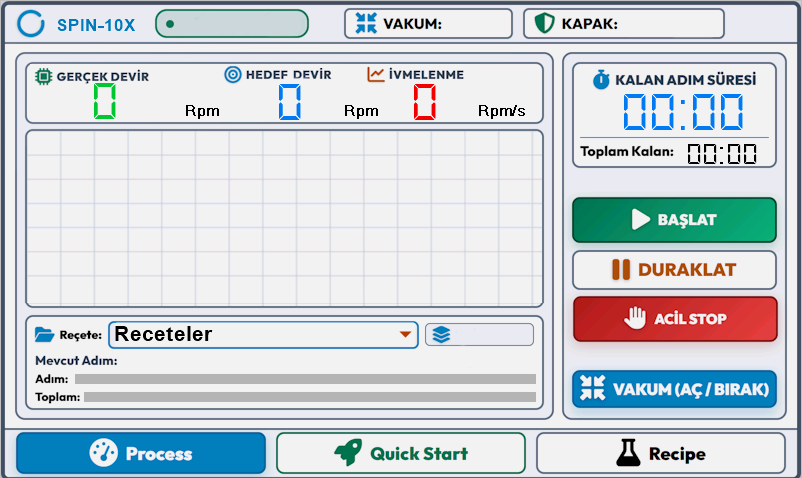Click the stacked layers icon button
The image size is (802, 478).
point(479,335)
